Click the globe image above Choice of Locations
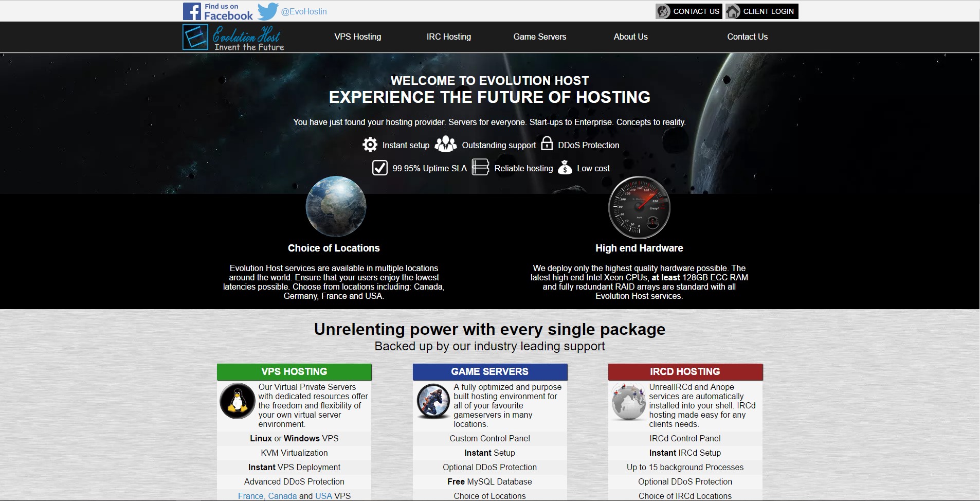 (x=336, y=207)
